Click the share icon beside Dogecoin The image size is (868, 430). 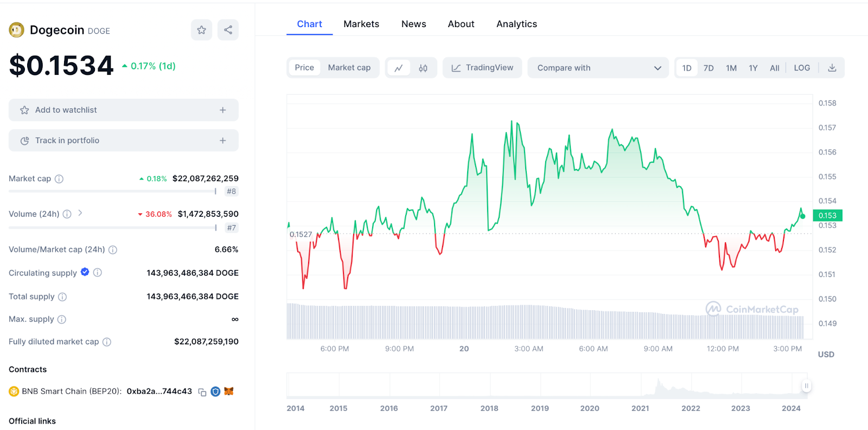(228, 30)
